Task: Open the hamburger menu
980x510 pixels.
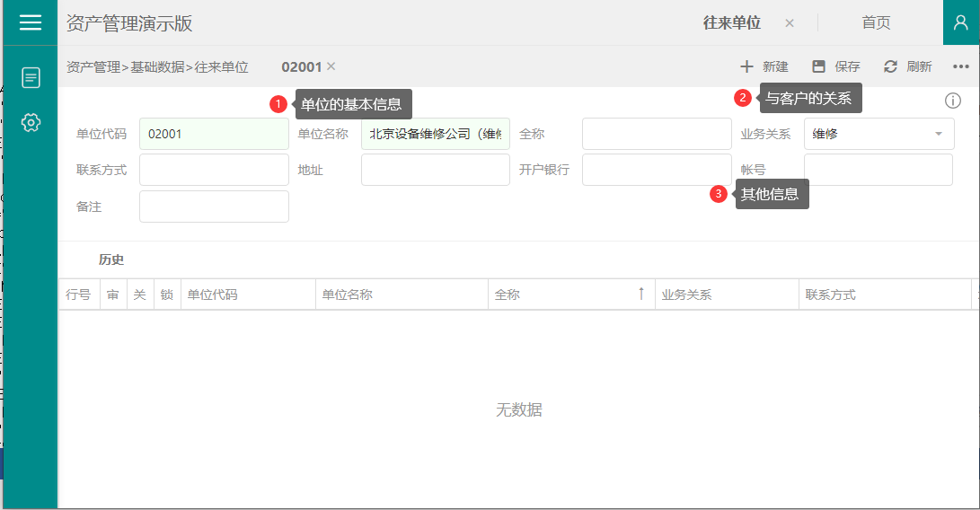Action: point(31,22)
